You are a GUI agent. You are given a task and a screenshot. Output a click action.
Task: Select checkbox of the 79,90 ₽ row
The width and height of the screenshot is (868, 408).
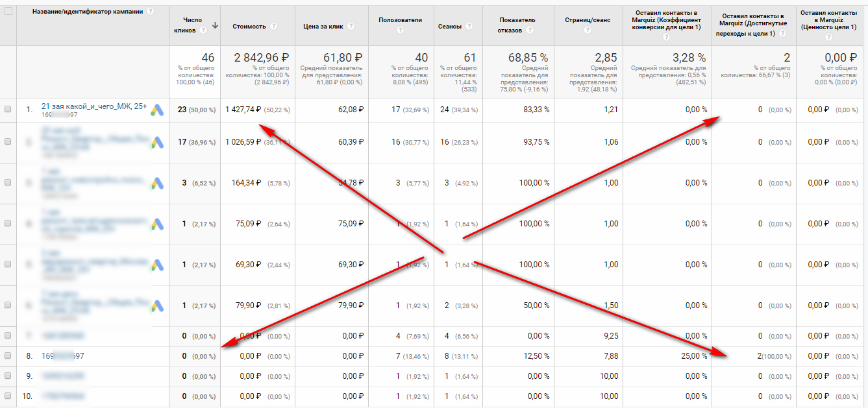coord(8,306)
